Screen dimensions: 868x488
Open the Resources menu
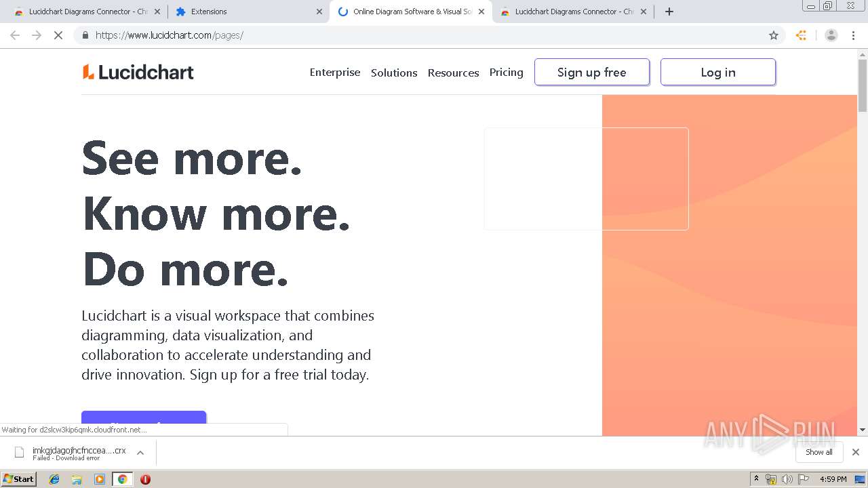coord(453,73)
